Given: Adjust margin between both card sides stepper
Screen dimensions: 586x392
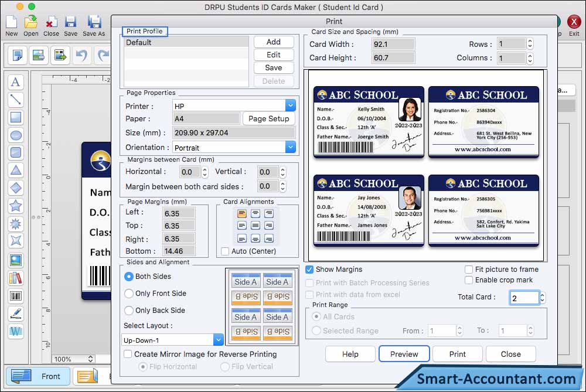Looking at the screenshot, I should tap(282, 186).
